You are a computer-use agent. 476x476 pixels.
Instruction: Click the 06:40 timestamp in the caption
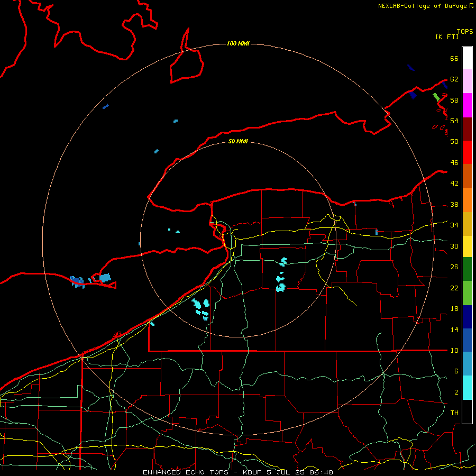[x=321, y=472]
